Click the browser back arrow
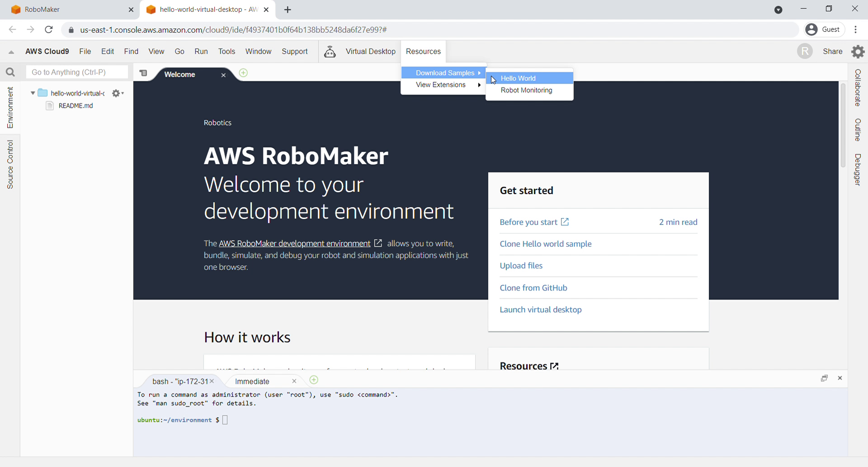Screen dimensions: 868x467 (x=13, y=30)
